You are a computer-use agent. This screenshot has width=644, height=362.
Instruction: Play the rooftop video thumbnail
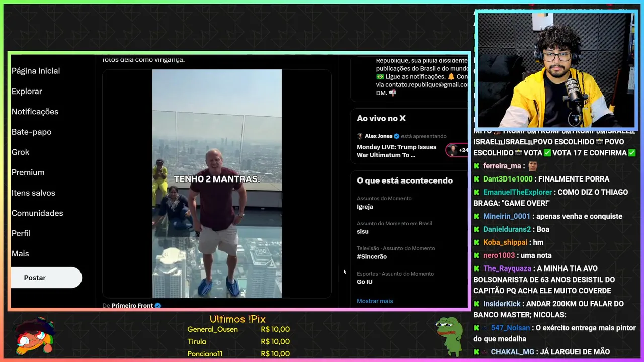point(217,184)
